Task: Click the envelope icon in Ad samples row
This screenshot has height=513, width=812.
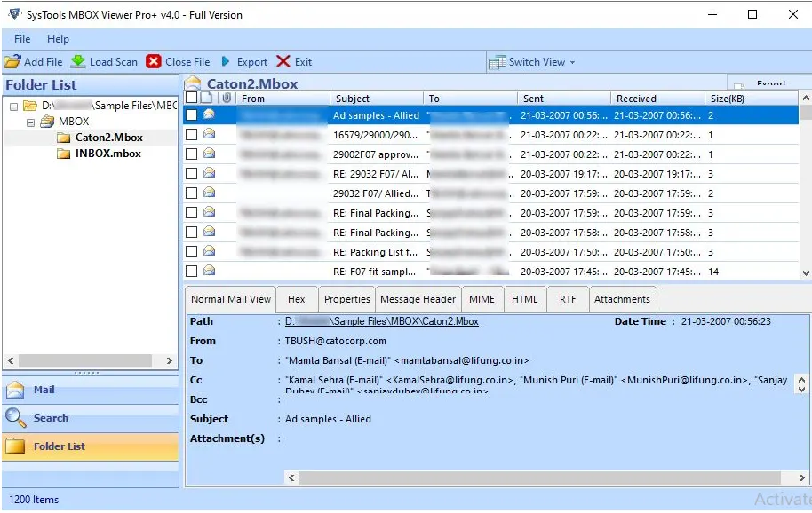Action: point(209,114)
